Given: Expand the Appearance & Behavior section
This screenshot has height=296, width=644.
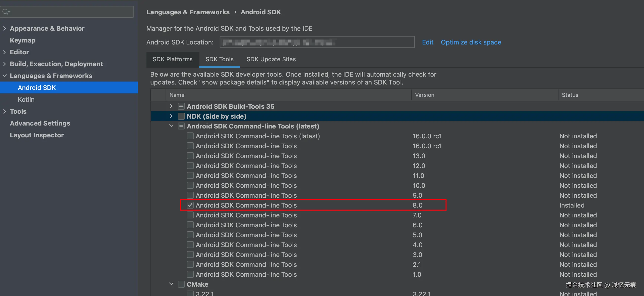Looking at the screenshot, I should (4, 28).
